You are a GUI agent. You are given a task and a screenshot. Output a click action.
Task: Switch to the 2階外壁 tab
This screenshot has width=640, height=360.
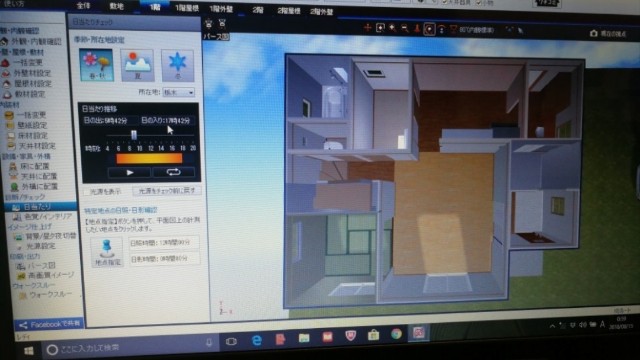click(x=322, y=12)
